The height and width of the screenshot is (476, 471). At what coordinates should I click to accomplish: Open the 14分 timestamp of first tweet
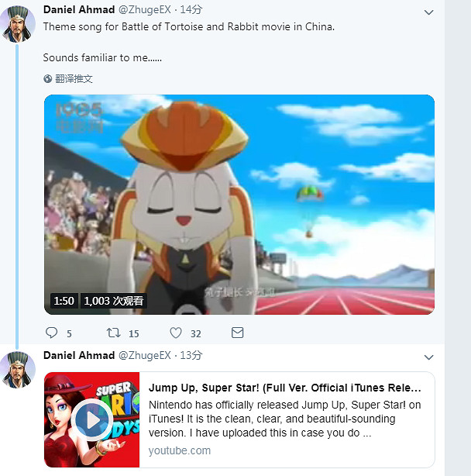(x=191, y=10)
